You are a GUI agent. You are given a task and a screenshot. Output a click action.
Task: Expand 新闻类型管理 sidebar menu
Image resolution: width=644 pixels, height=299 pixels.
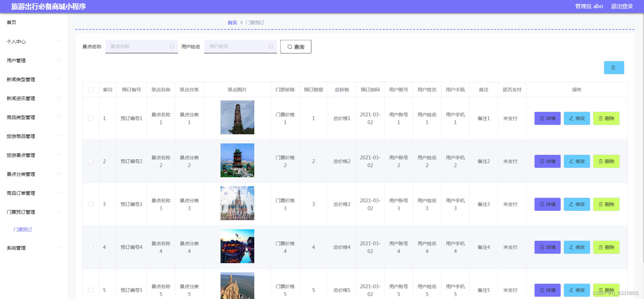click(34, 79)
